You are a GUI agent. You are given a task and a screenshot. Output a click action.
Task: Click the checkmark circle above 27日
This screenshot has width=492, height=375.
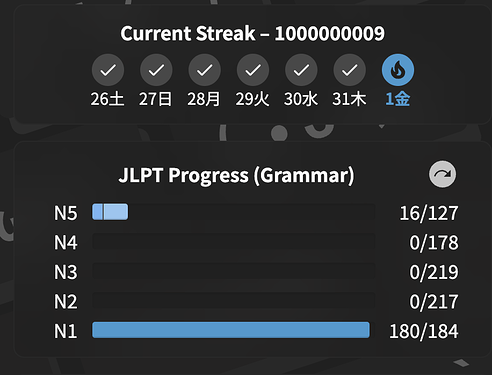(156, 70)
